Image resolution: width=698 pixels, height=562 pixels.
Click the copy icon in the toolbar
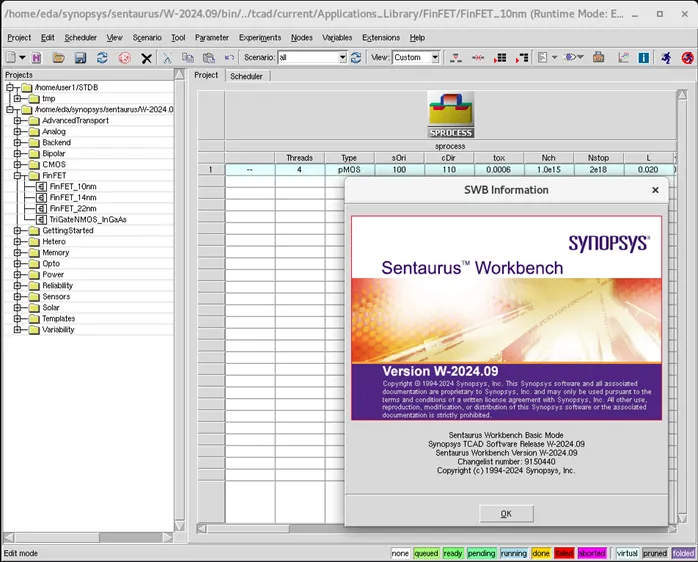click(x=188, y=57)
